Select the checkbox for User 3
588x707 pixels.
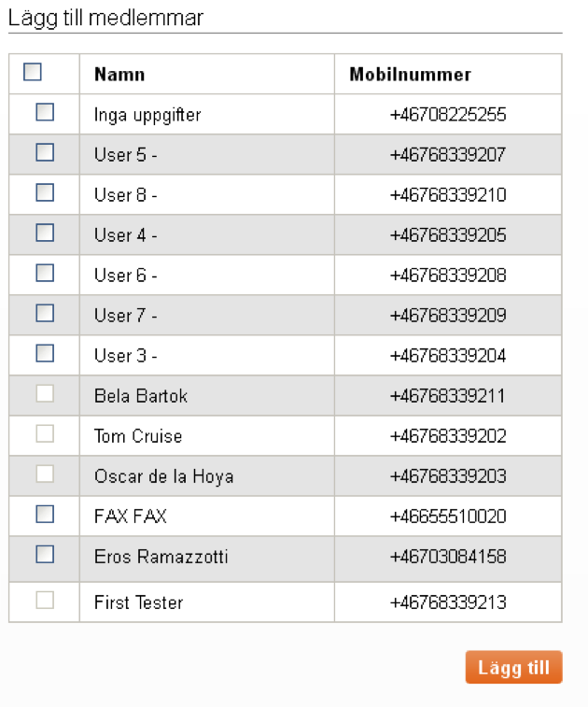[45, 353]
